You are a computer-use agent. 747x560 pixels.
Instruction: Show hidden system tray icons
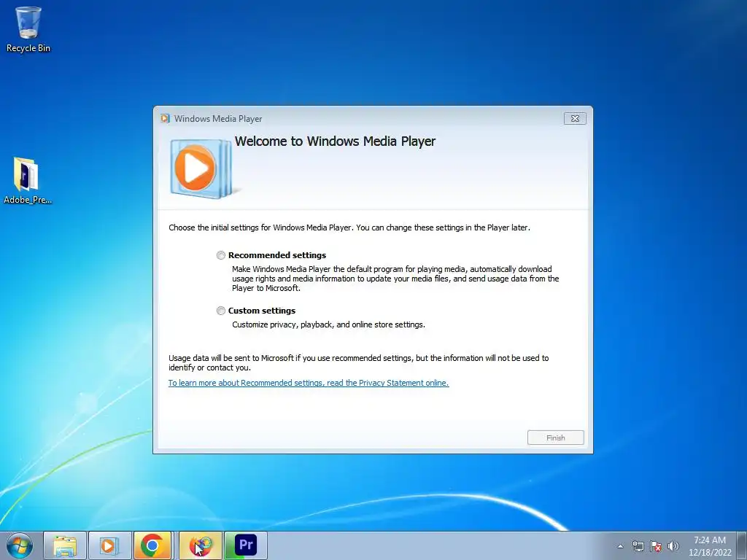click(x=620, y=546)
